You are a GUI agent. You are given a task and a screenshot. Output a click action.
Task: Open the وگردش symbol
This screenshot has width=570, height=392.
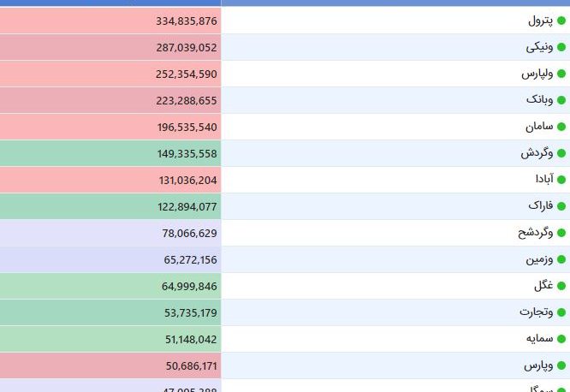point(537,152)
